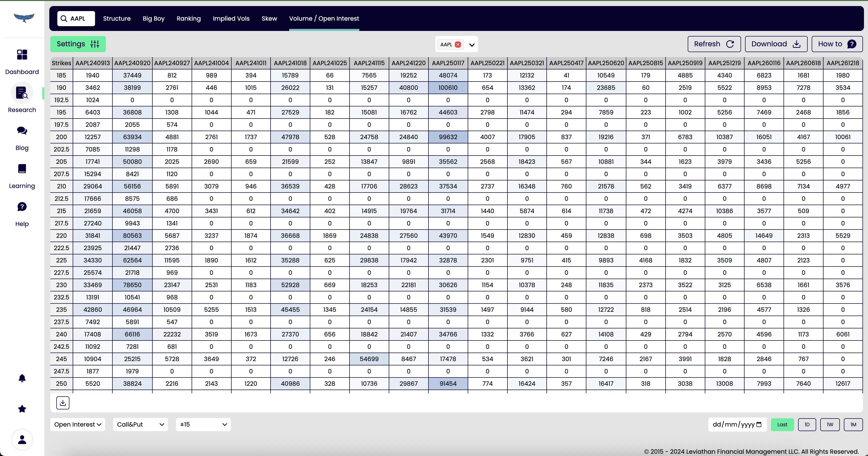Open the Blog chat icon
The image size is (868, 456).
pos(22,131)
